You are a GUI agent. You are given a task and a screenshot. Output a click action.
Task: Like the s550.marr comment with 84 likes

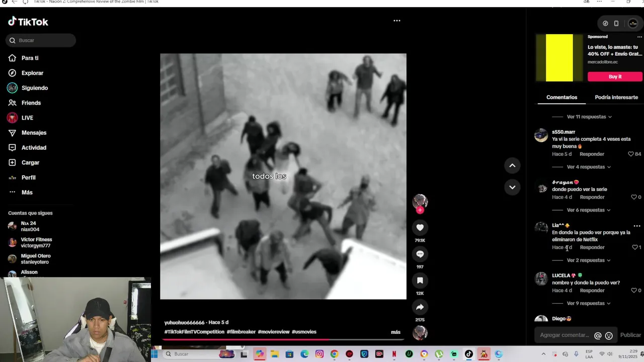point(630,154)
